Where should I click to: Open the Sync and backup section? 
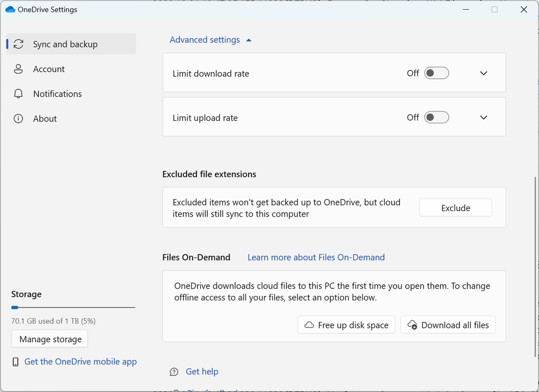click(x=71, y=44)
